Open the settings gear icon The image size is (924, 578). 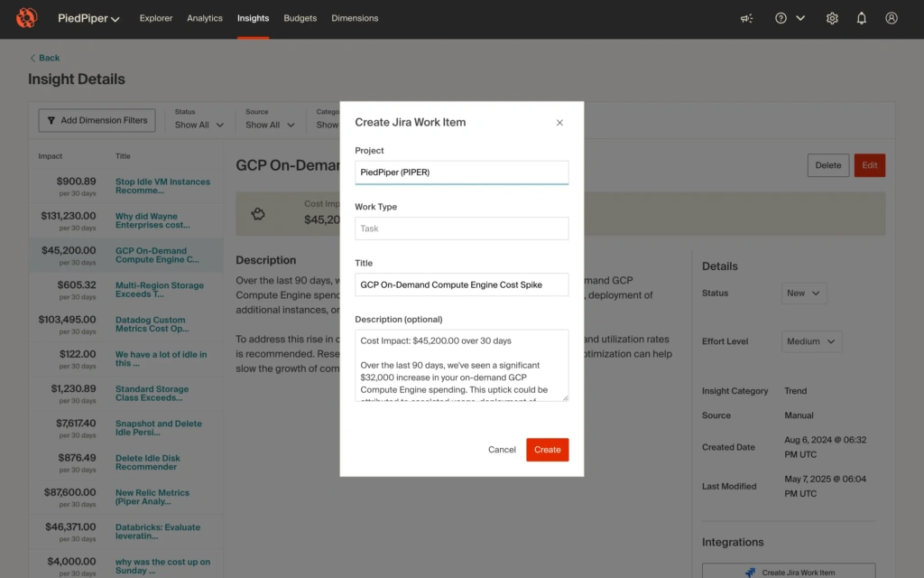[x=832, y=18]
